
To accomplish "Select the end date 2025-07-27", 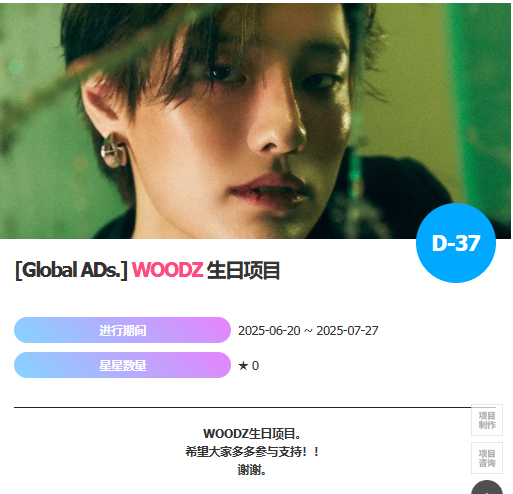I will point(347,331).
